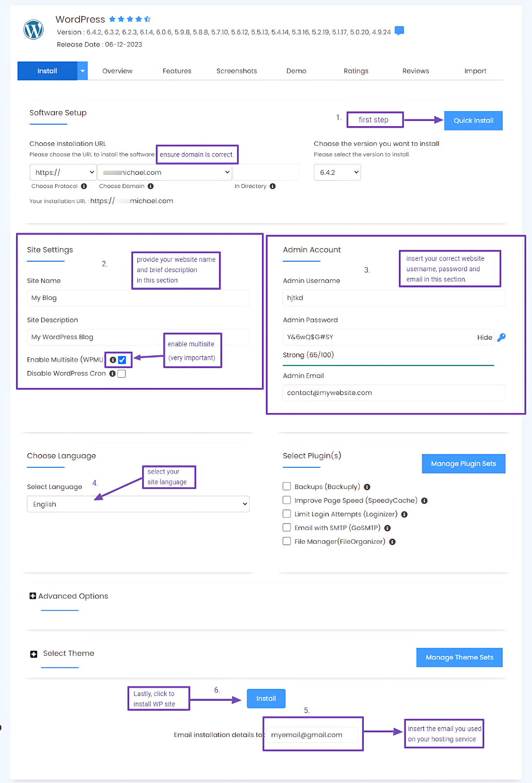Generate password with the key icon
This screenshot has height=783, width=532.
501,337
